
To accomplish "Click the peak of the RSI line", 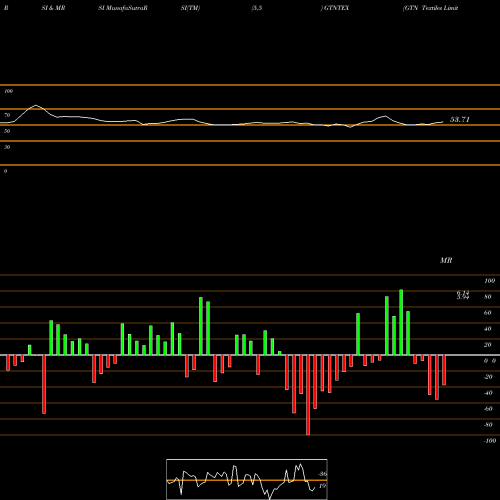I will (x=36, y=106).
